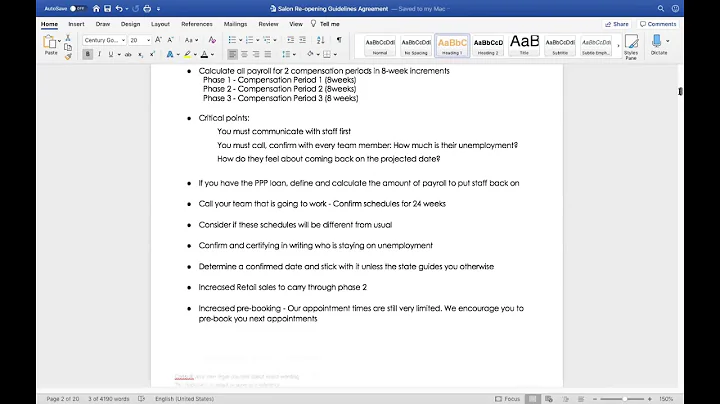The image size is (720, 404).
Task: Apply bulleted list formatting
Action: click(232, 40)
